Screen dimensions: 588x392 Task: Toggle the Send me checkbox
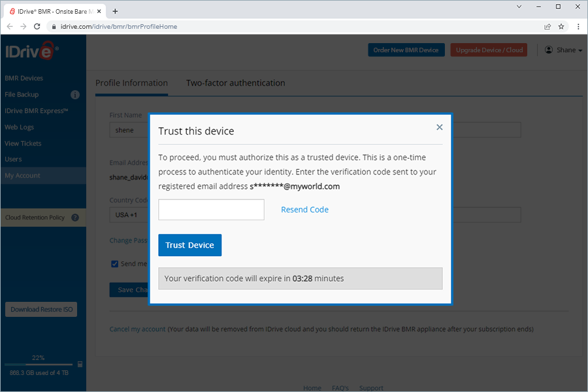[115, 264]
